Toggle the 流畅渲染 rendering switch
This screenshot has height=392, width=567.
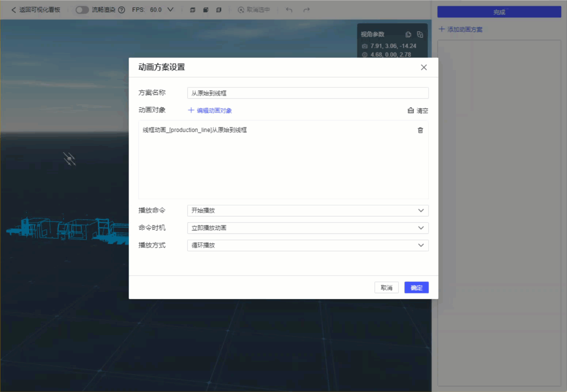click(82, 10)
